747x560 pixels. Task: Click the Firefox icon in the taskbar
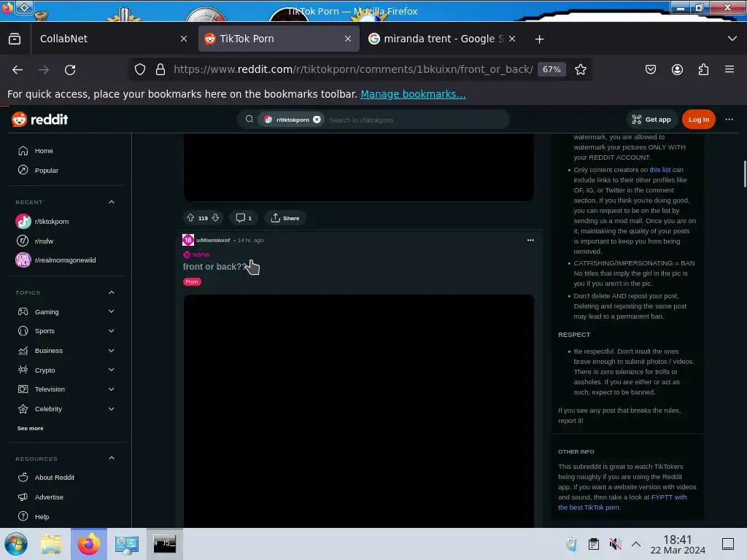tap(89, 544)
